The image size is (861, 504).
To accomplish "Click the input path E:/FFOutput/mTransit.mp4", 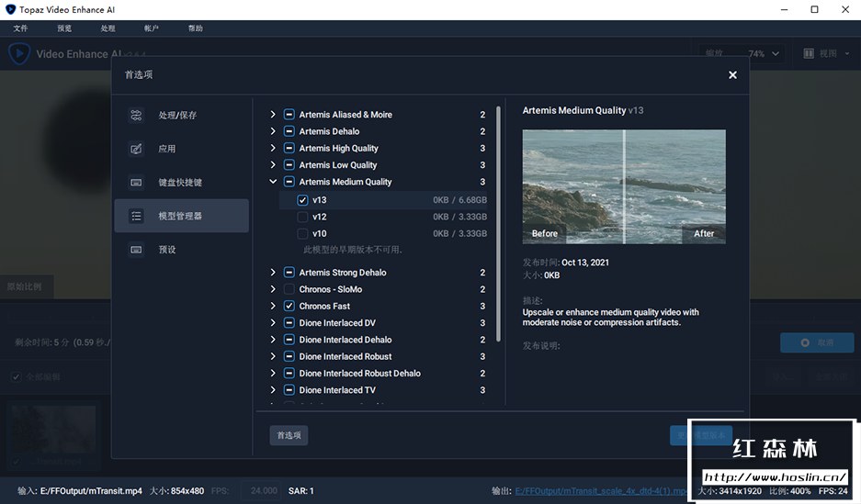I will click(91, 491).
